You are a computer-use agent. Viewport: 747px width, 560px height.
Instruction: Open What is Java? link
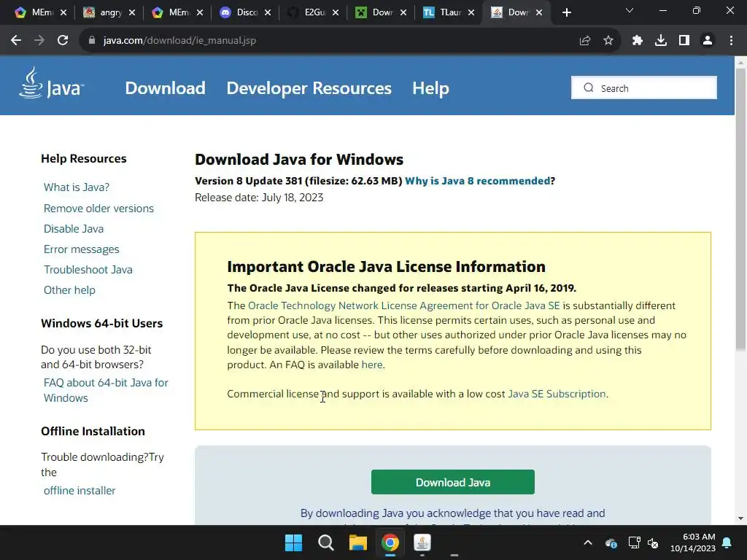(76, 187)
